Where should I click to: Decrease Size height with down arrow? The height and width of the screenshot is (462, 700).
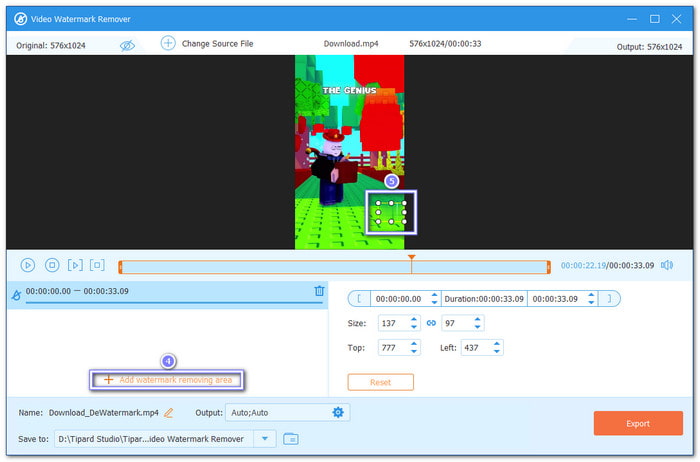click(x=478, y=327)
